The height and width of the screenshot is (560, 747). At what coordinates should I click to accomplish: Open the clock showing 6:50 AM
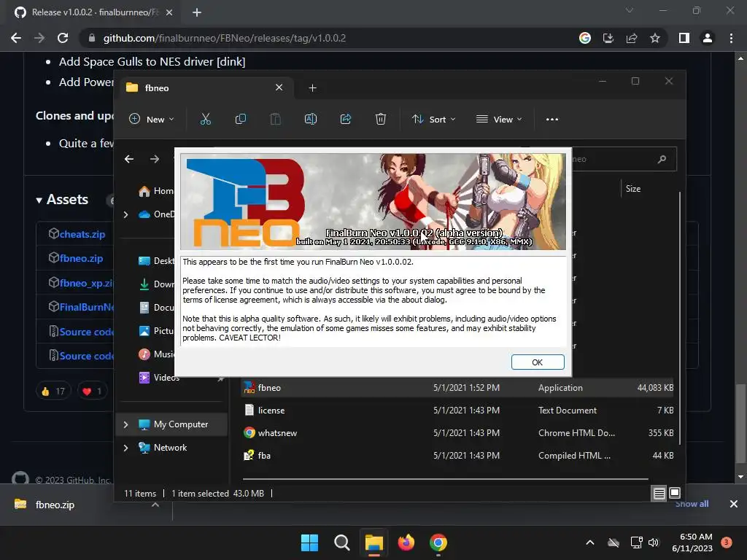(x=692, y=542)
